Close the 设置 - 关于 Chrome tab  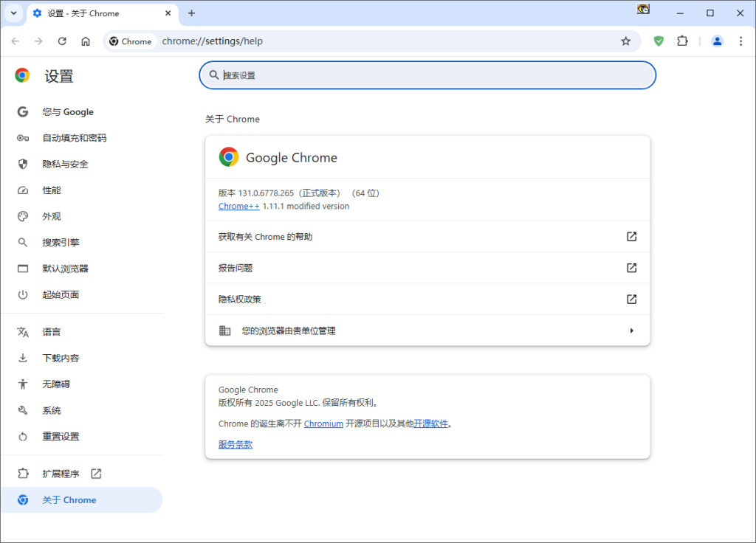click(168, 13)
